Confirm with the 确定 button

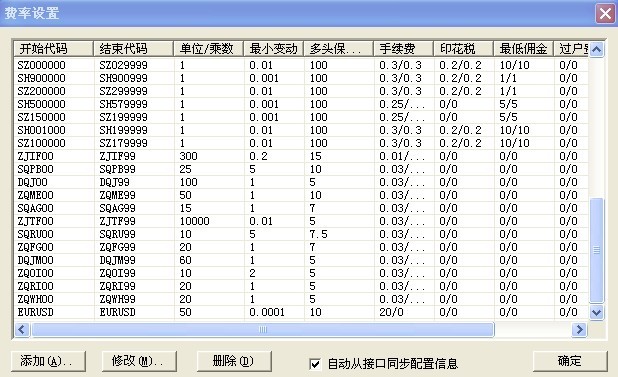(570, 361)
